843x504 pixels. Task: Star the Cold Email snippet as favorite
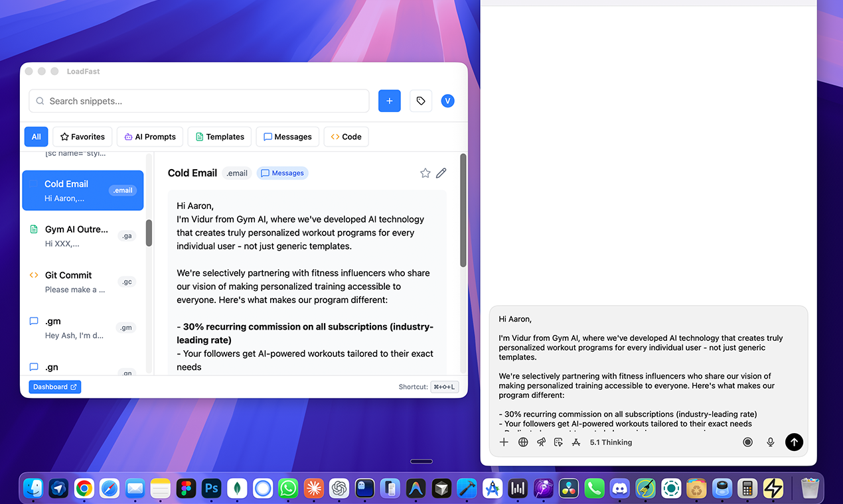[425, 172]
